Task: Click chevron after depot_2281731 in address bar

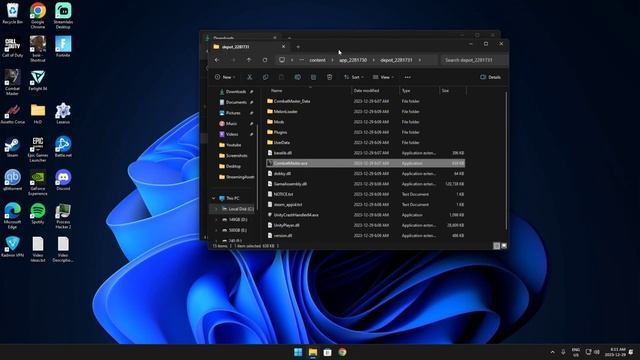Action: coord(420,60)
